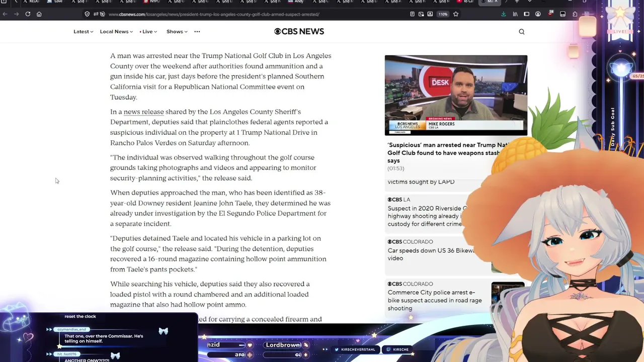Open a new browser tab

point(517,2)
